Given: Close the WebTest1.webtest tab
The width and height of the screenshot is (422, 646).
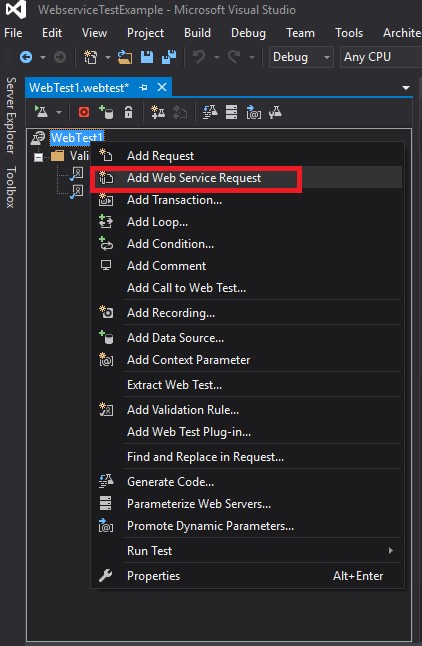Looking at the screenshot, I should click(162, 87).
